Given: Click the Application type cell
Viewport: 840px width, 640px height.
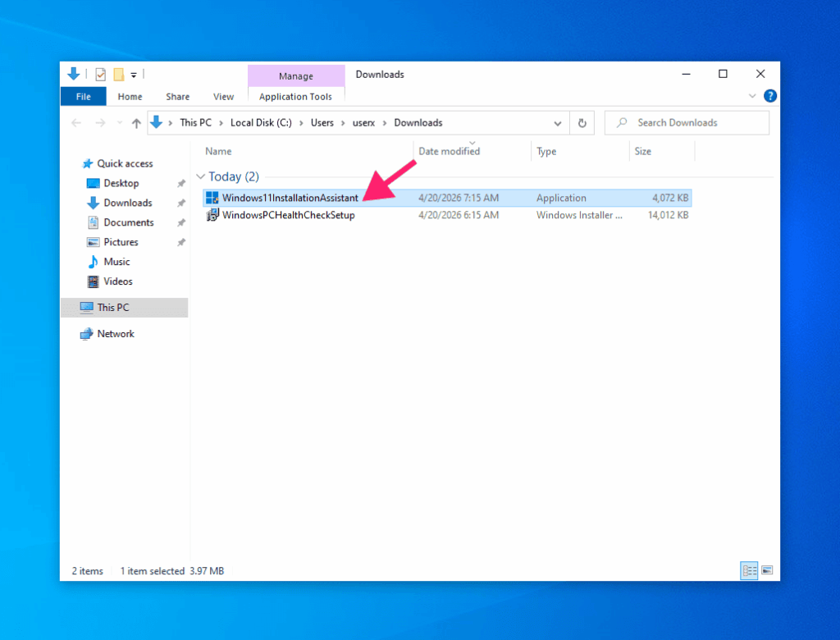Looking at the screenshot, I should point(561,198).
